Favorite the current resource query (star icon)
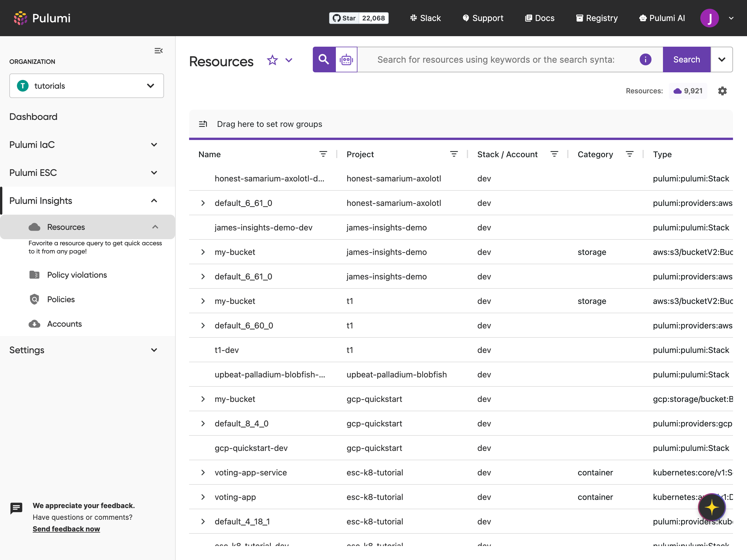Screen dimensions: 747x560 (272, 60)
